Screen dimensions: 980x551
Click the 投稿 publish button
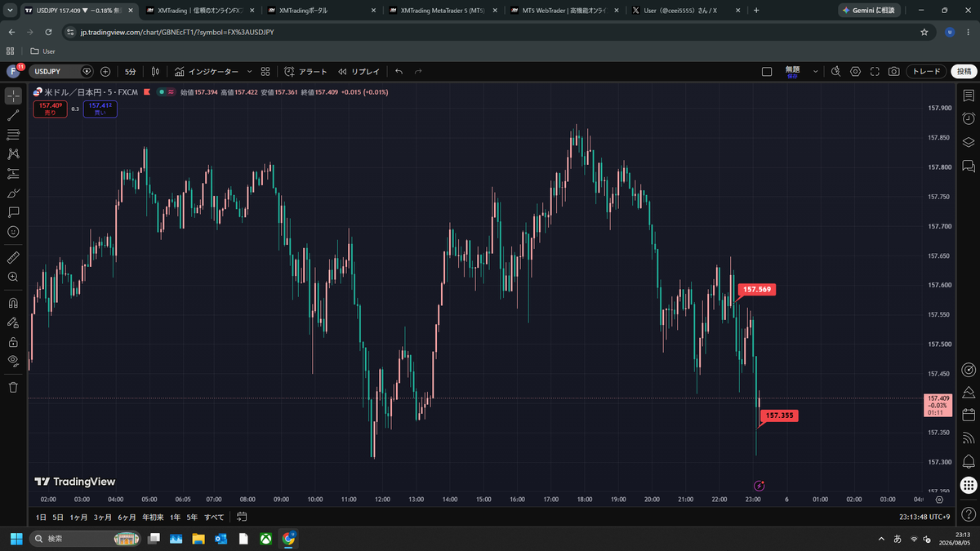point(964,72)
